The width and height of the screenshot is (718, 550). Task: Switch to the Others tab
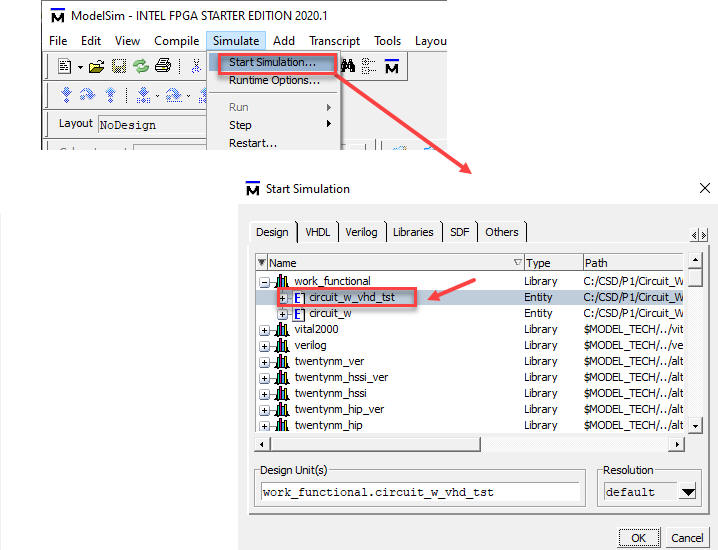[x=502, y=232]
